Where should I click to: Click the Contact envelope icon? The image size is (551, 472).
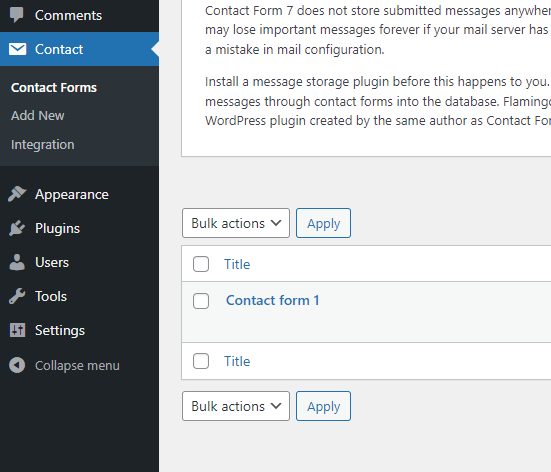tap(17, 49)
